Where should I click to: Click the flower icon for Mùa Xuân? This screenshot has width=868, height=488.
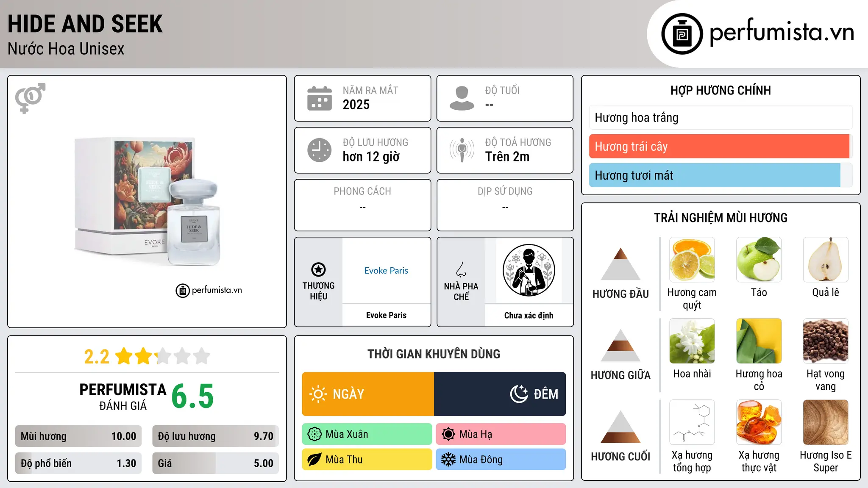[x=314, y=434]
